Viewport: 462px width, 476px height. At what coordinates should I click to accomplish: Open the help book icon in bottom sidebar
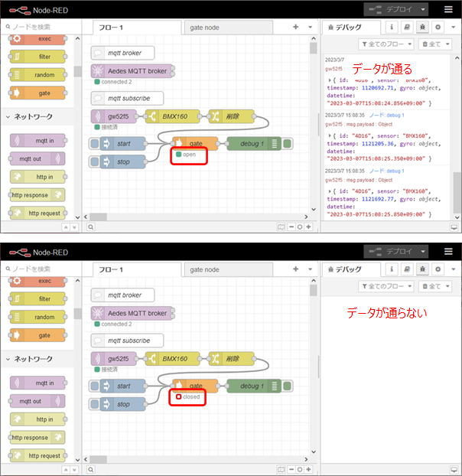(407, 269)
